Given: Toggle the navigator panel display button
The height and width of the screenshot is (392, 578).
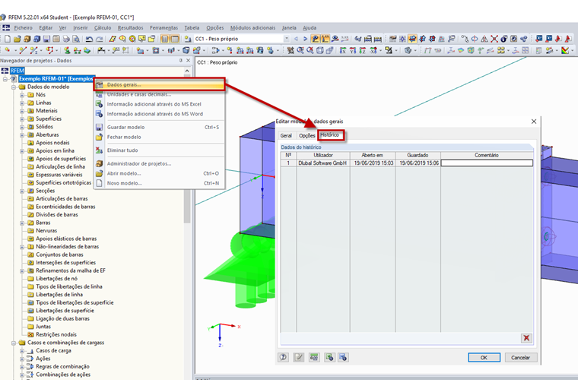Looking at the screenshot, I should (165, 39).
